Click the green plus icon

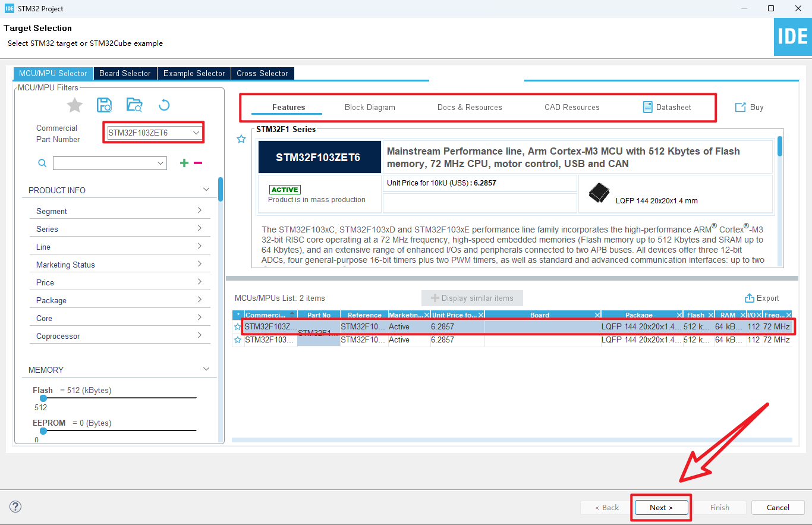[x=184, y=163]
